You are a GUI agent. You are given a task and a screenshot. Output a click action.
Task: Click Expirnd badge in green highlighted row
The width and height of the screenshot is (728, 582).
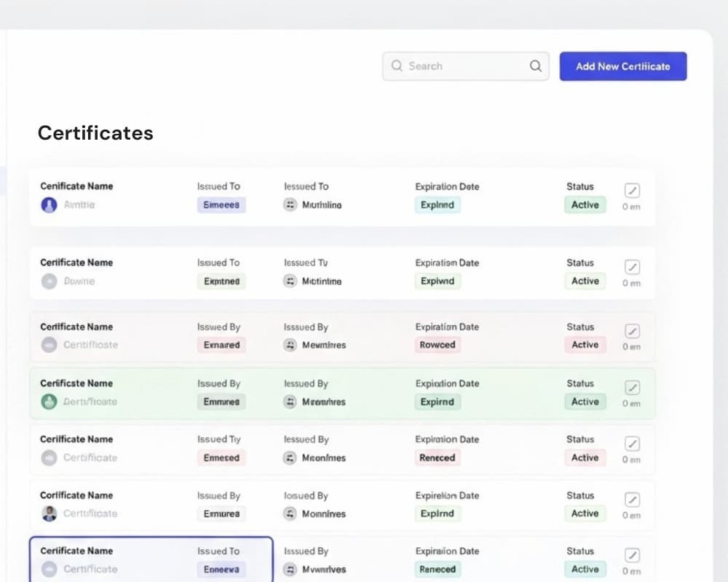pyautogui.click(x=438, y=402)
